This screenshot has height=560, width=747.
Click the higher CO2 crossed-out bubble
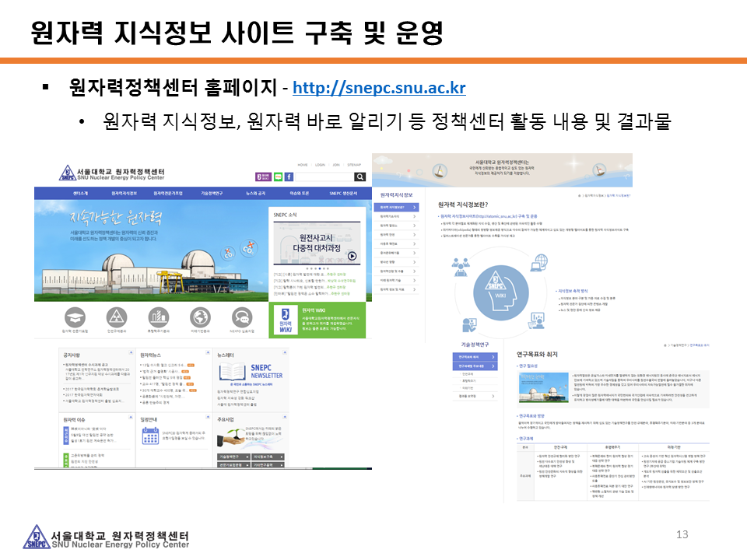point(249,248)
